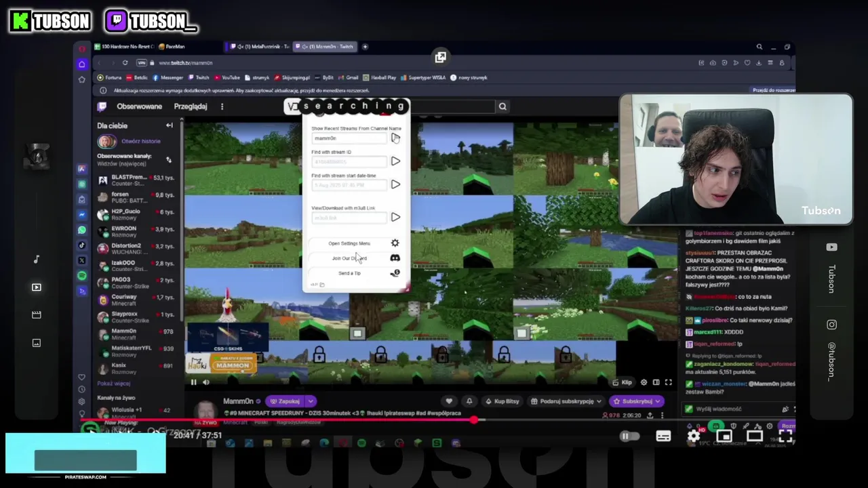Open Fortuna bookmark

(110, 77)
